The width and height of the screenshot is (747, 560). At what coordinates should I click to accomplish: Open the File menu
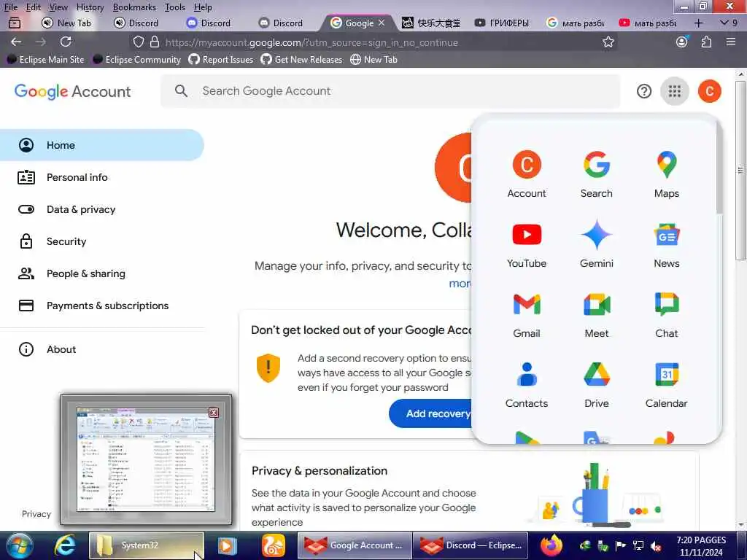coord(10,7)
